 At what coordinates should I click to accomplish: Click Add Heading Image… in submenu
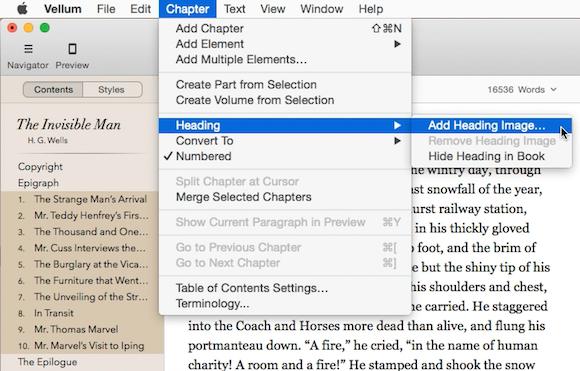(x=491, y=125)
